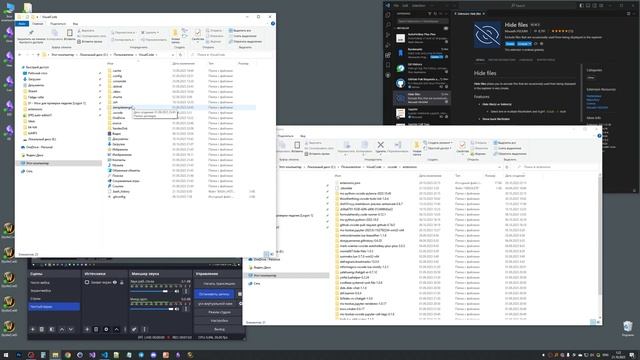The width and height of the screenshot is (640, 360).
Task: Click the refresh extensions icon in VS Code sidebar
Action: tap(435, 14)
